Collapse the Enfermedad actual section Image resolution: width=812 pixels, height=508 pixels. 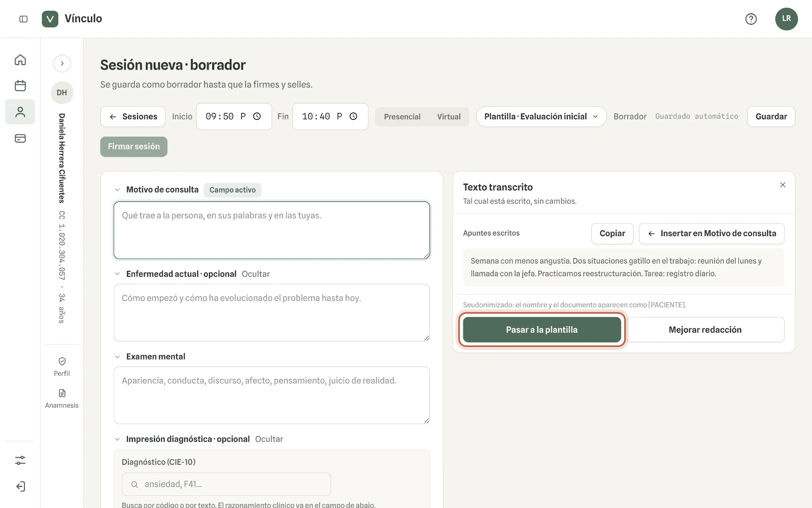(x=117, y=274)
